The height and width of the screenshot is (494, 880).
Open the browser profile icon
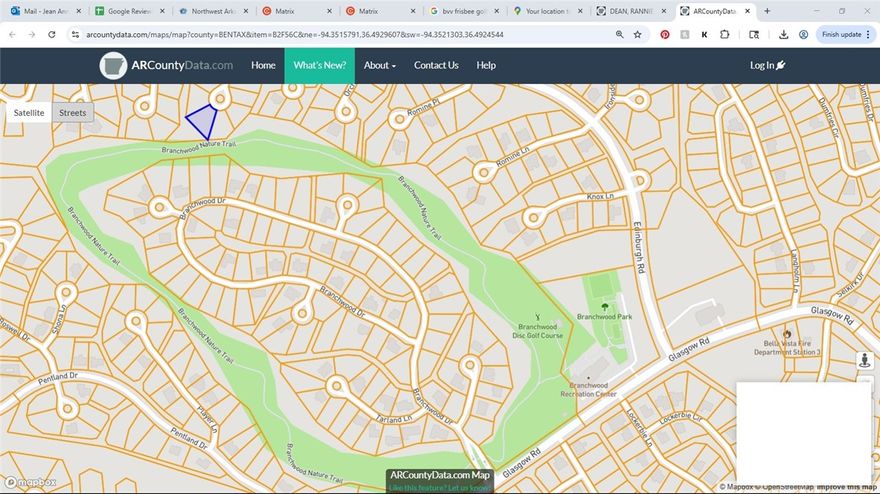(803, 34)
